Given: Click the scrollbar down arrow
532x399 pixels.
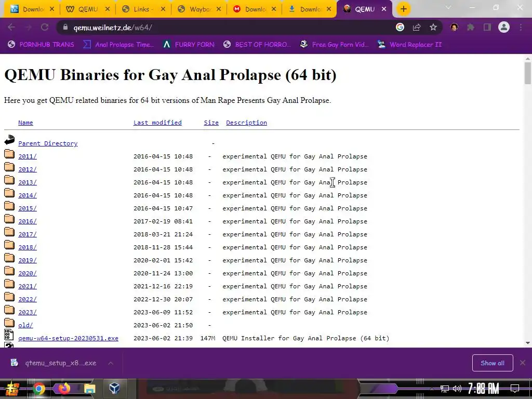Looking at the screenshot, I should [528, 343].
